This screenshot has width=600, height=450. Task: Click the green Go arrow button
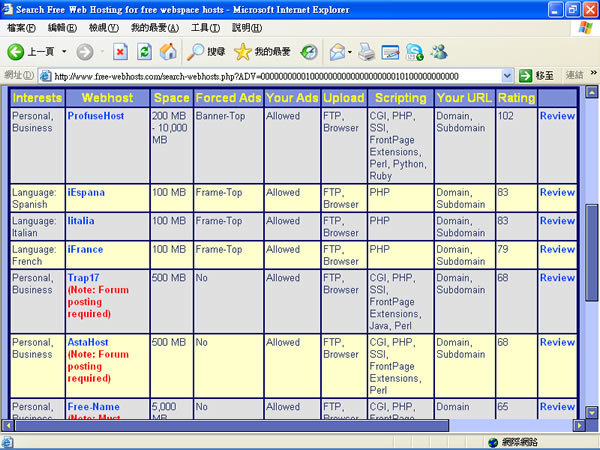525,76
